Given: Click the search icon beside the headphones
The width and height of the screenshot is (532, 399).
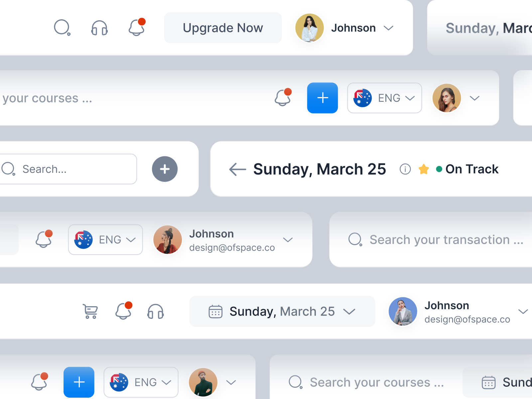Looking at the screenshot, I should tap(62, 28).
